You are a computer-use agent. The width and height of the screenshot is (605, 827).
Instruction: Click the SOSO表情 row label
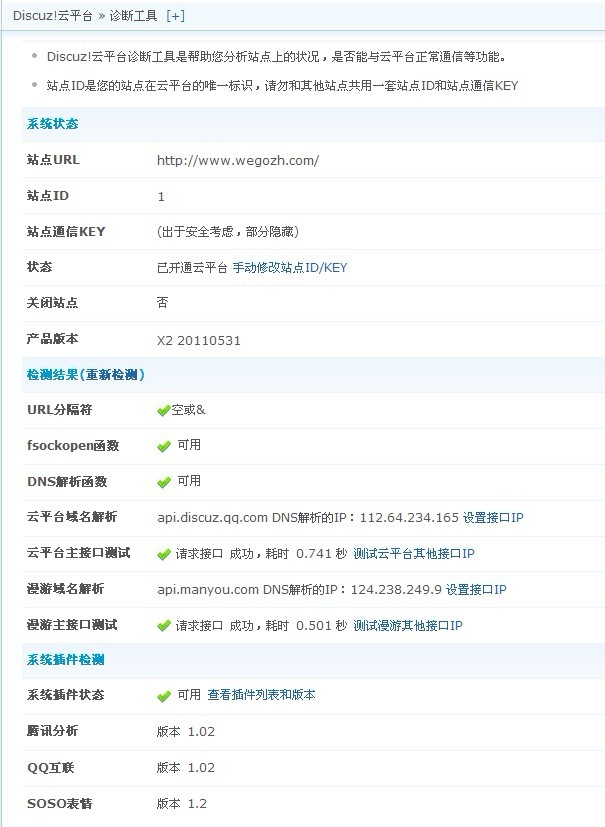coord(60,803)
